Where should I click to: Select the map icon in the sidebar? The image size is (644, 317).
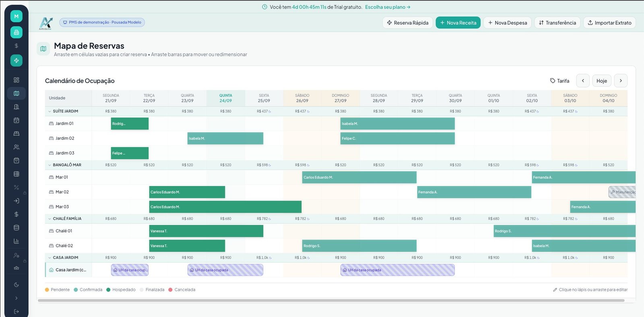17,93
